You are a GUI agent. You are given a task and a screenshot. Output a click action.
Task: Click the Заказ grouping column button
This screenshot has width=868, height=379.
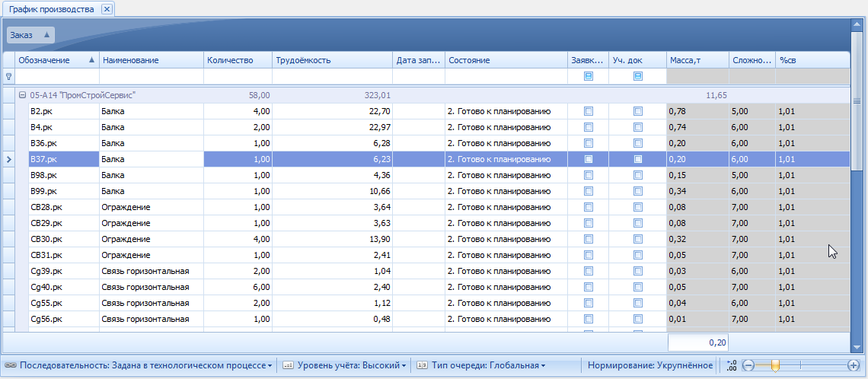coord(30,35)
